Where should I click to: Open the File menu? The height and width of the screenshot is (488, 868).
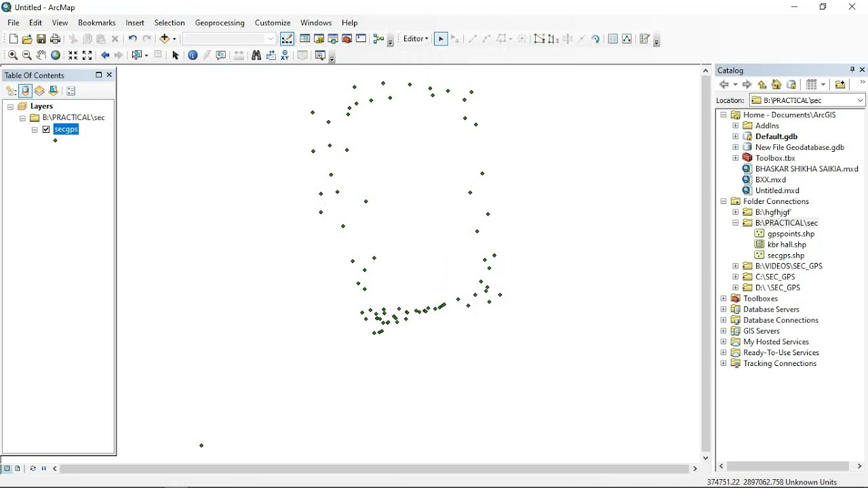[14, 22]
